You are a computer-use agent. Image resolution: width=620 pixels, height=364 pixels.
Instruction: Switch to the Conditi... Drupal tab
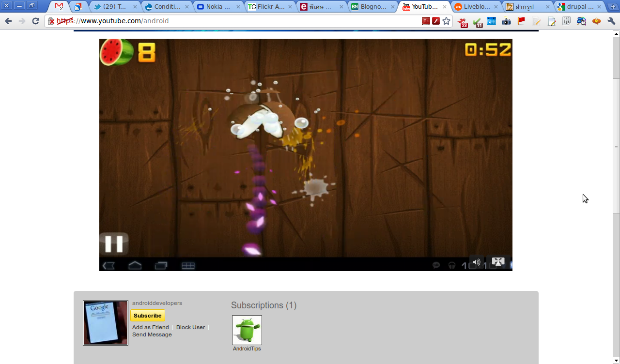167,7
